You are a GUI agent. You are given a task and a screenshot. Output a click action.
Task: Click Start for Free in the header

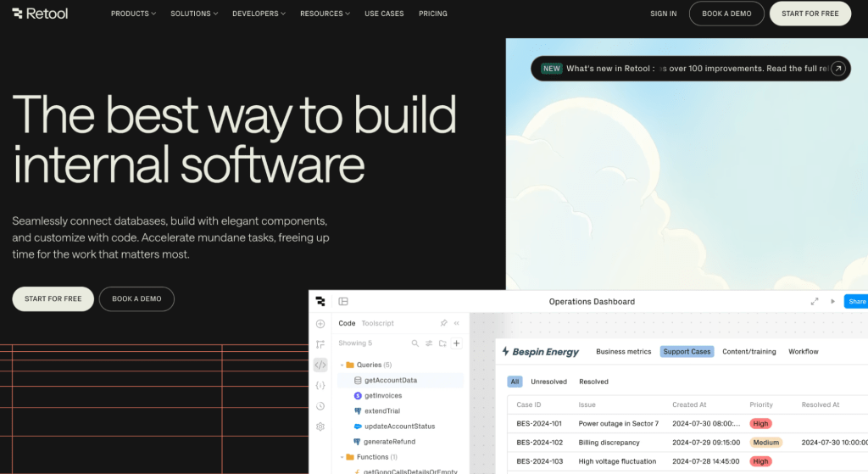click(810, 14)
